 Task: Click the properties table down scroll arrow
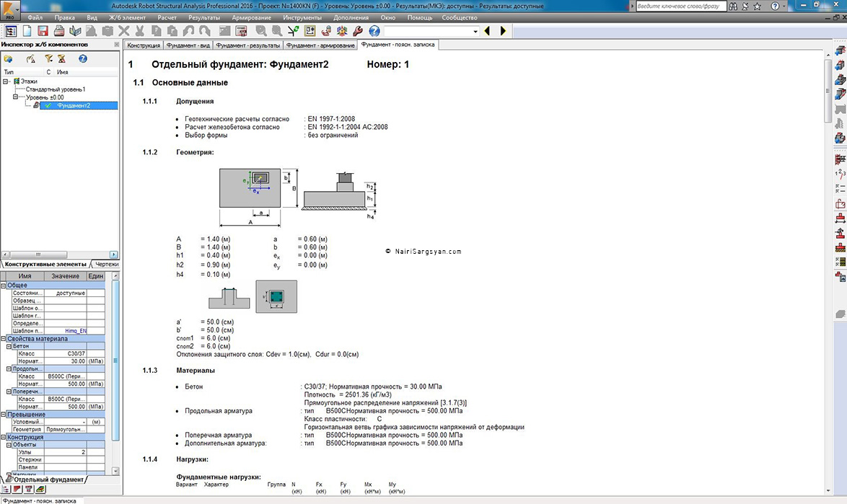coord(115,471)
